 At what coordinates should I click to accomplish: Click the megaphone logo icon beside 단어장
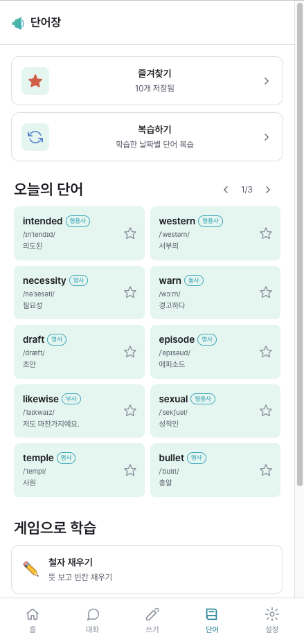18,23
